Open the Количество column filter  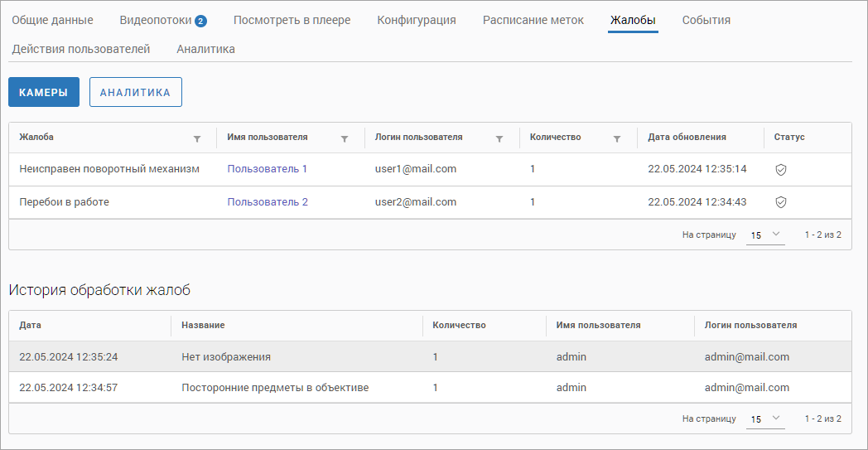pyautogui.click(x=617, y=138)
